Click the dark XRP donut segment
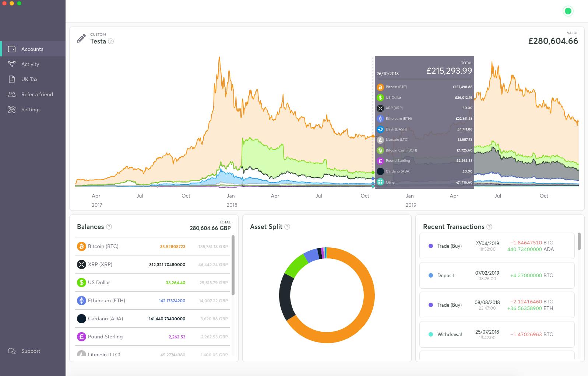The image size is (588, 376). 286,297
